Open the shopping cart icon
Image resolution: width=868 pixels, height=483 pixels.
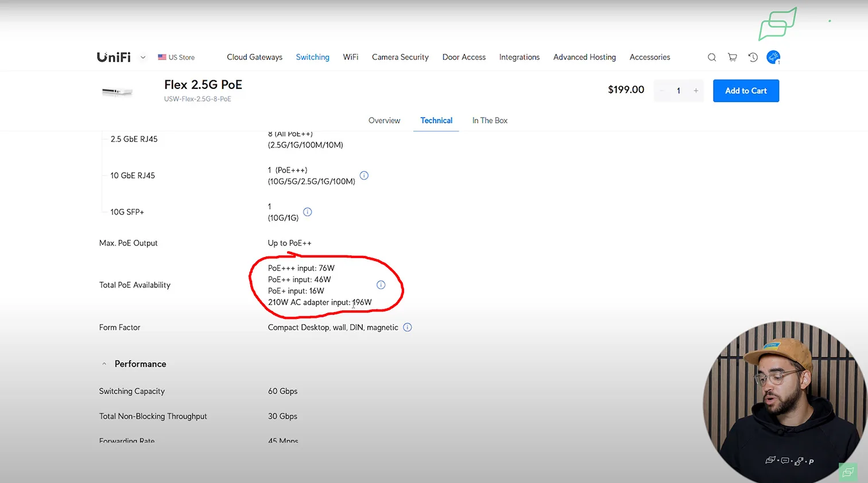tap(733, 57)
